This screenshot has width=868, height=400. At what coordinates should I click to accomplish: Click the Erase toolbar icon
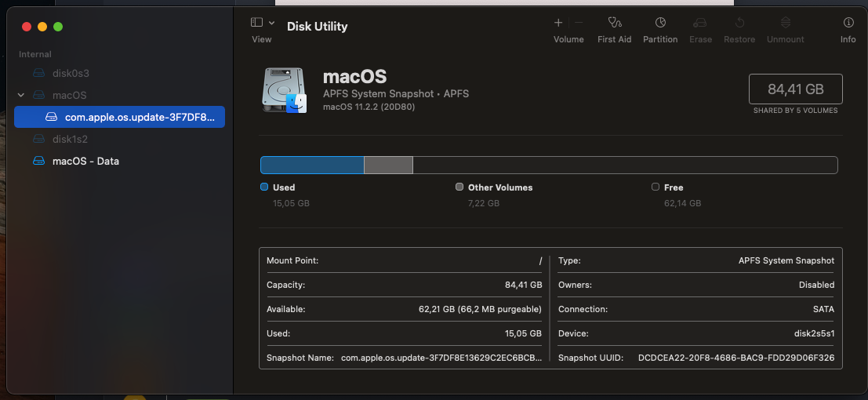pos(700,23)
